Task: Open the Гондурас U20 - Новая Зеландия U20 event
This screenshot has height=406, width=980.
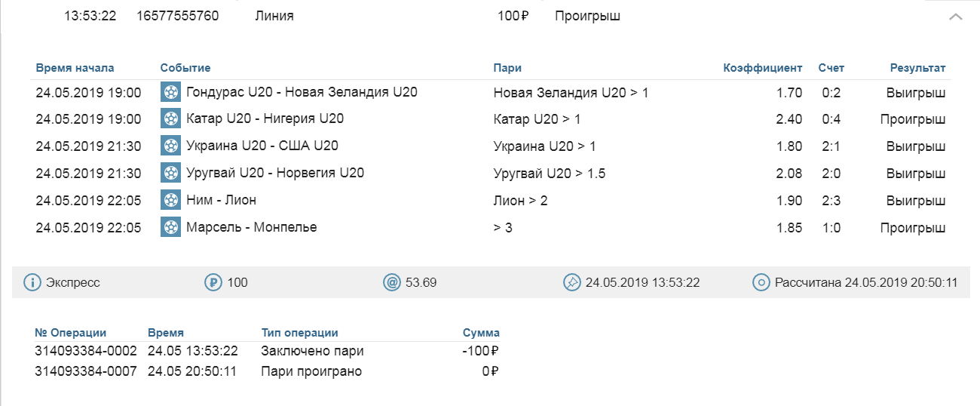Action: [302, 92]
